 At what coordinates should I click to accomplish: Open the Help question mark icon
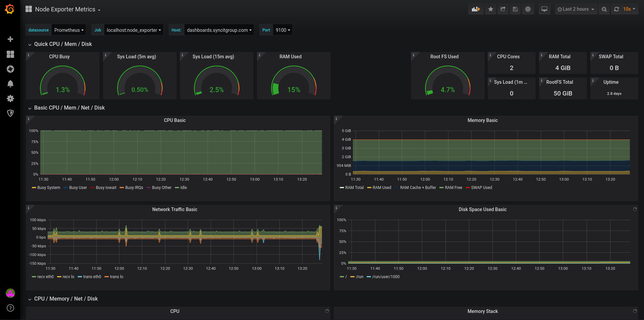click(10, 308)
